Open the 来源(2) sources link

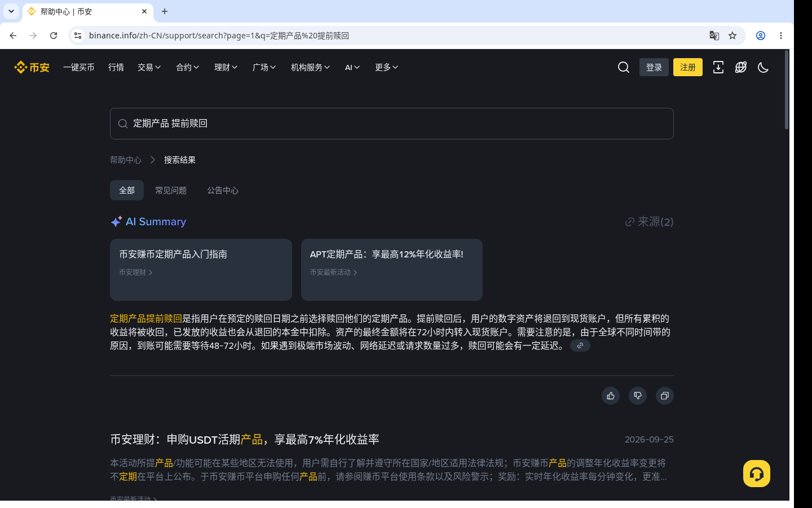(x=649, y=222)
